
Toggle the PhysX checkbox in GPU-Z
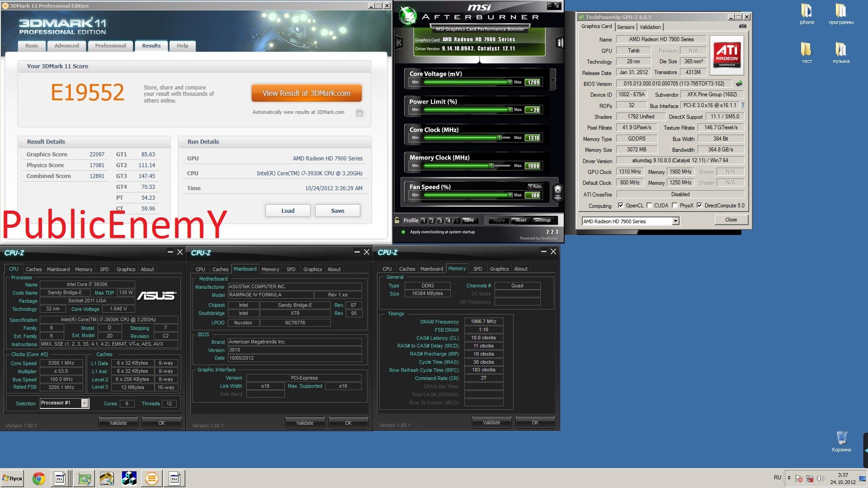coord(675,206)
